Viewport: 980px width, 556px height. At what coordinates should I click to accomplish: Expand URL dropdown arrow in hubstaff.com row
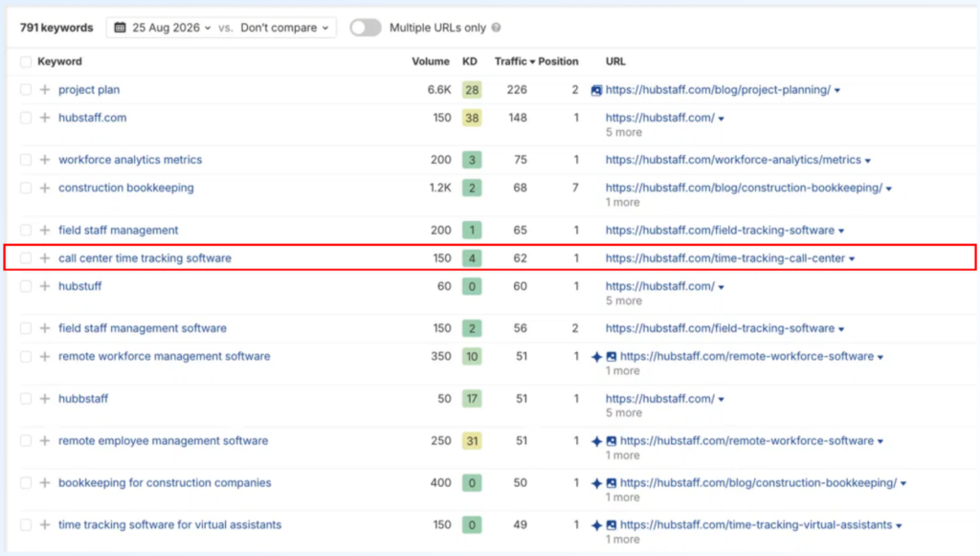point(721,119)
